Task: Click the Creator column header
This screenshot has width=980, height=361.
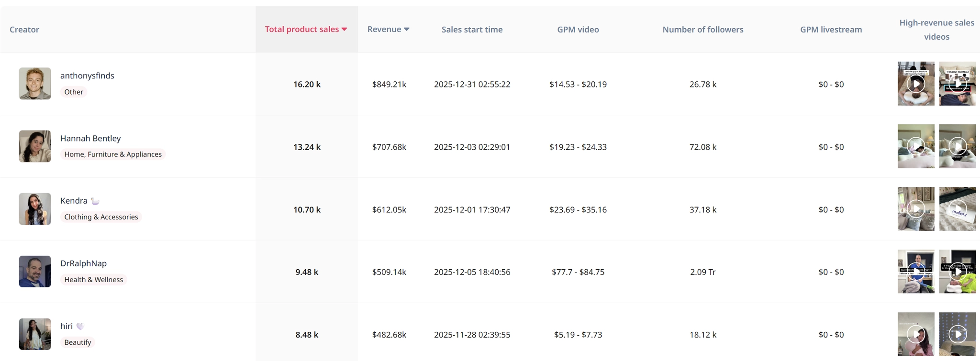Action: (24, 29)
